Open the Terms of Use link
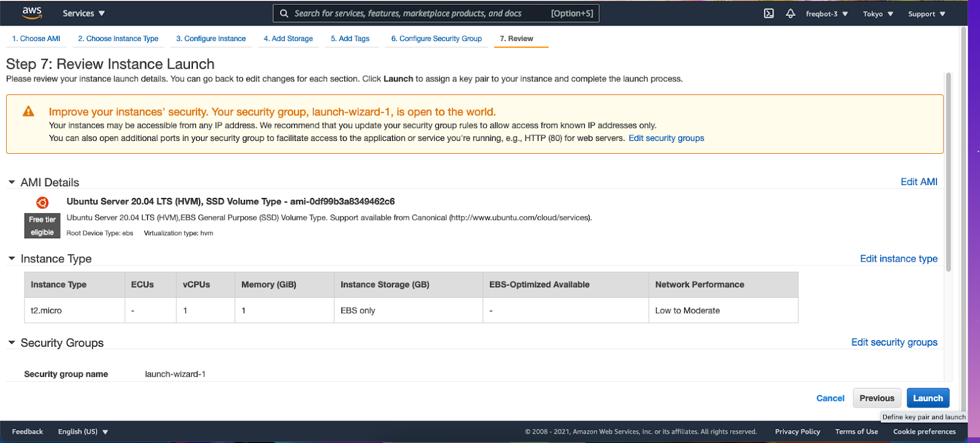This screenshot has width=980, height=443. 856,431
